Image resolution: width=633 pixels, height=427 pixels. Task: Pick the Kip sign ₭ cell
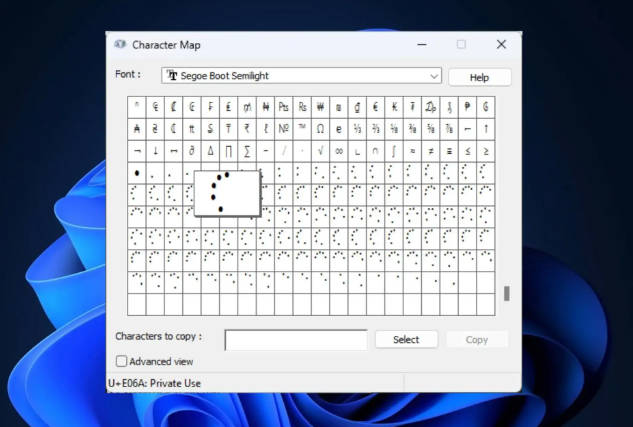(x=394, y=107)
